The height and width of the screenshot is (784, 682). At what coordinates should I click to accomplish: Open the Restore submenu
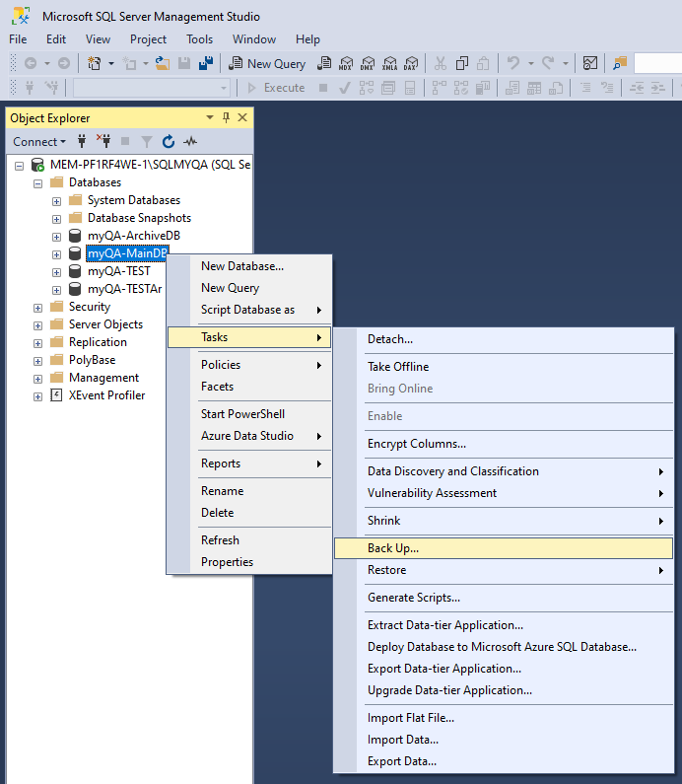pyautogui.click(x=504, y=570)
